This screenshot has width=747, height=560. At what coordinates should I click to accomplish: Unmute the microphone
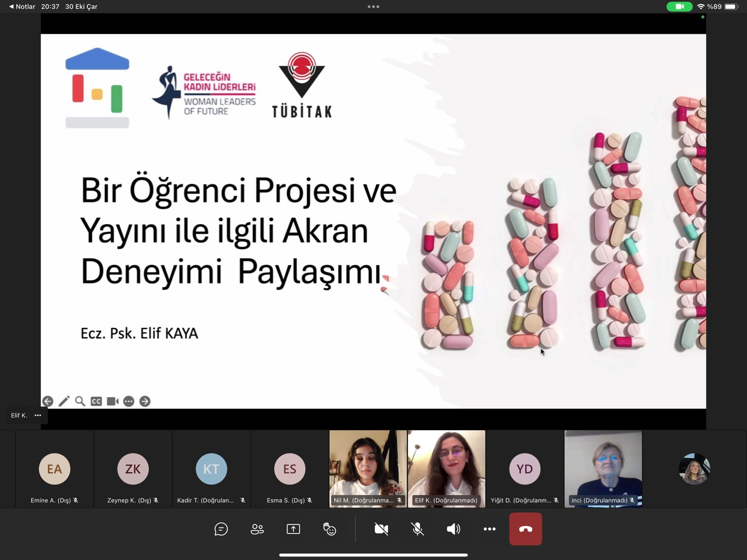point(417,529)
